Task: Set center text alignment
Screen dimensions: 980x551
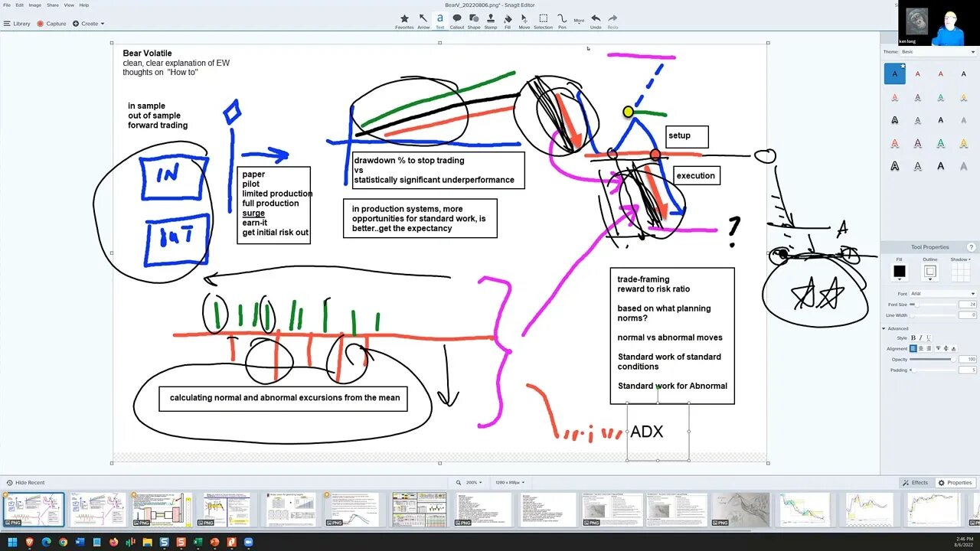Action: pyautogui.click(x=921, y=349)
